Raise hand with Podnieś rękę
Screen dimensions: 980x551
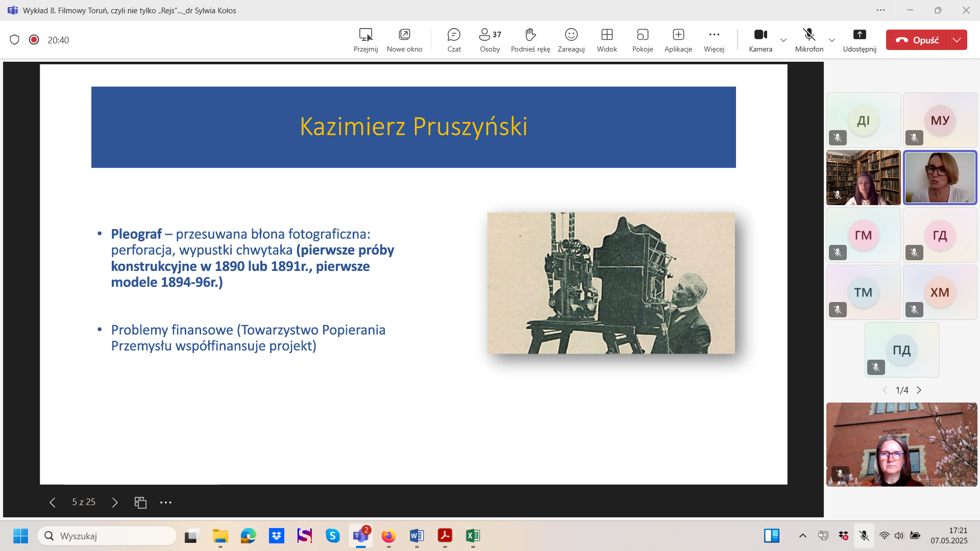coord(530,40)
